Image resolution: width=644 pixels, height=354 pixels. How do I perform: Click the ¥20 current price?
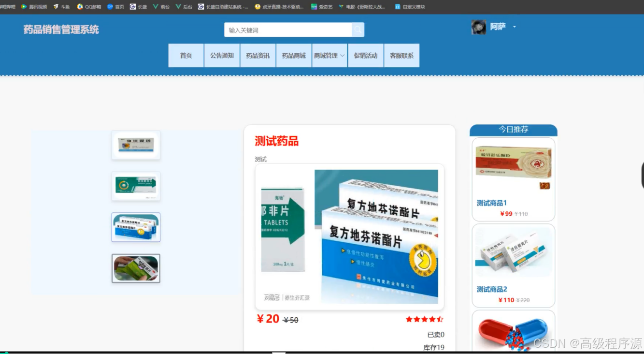(268, 319)
